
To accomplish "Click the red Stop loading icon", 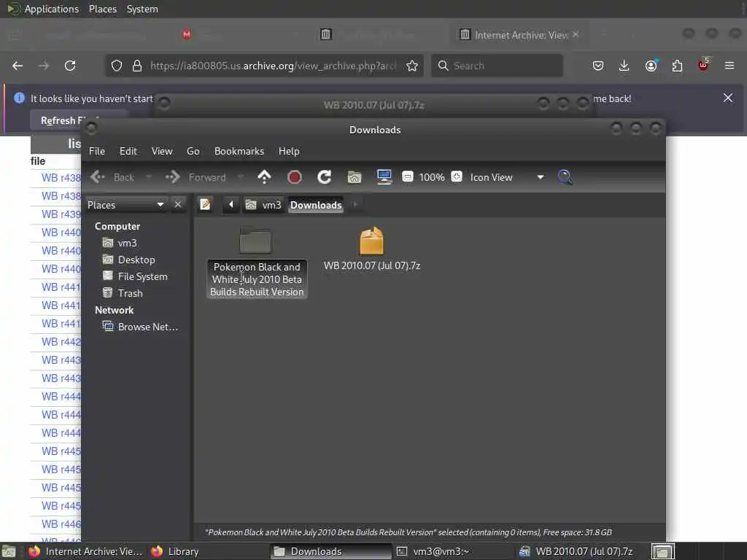I will 295,177.
